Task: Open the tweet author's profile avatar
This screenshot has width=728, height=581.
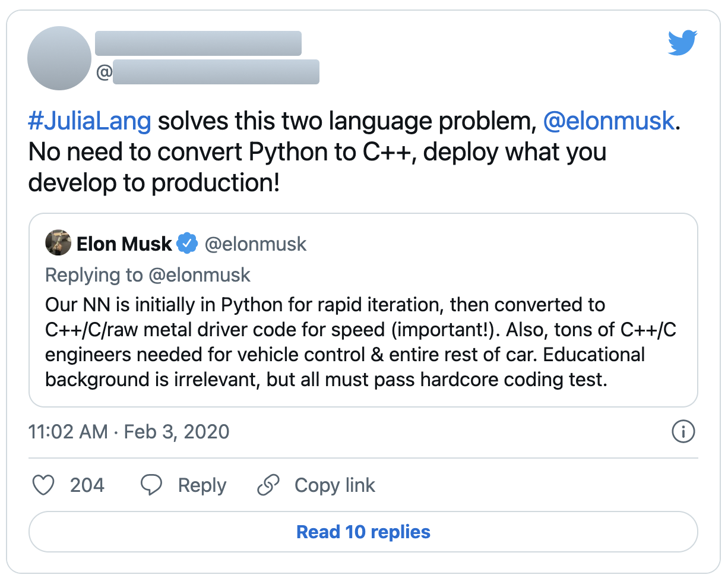Action: 59,58
